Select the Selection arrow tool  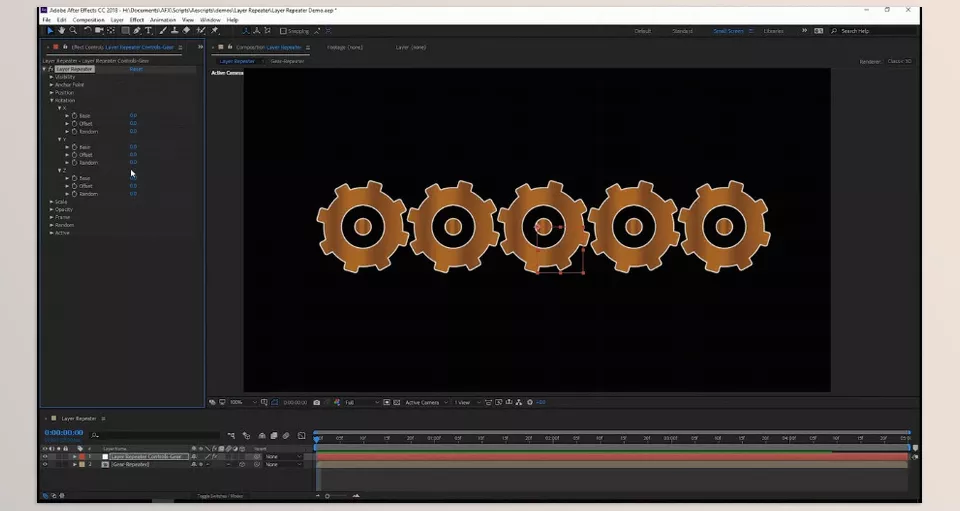point(50,31)
